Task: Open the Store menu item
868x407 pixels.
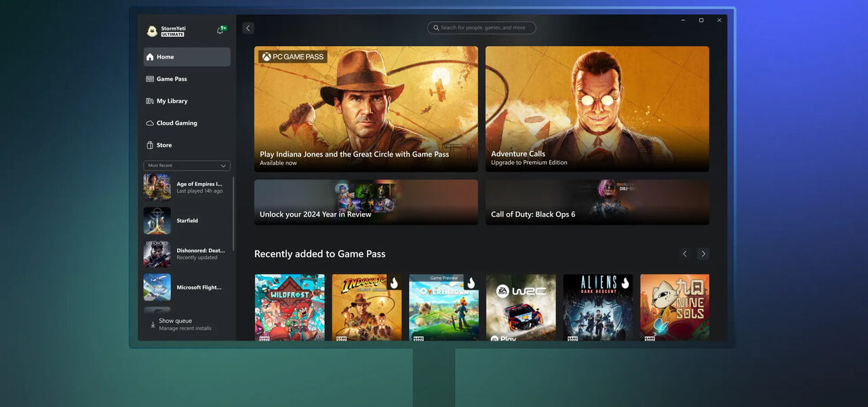Action: click(186, 145)
